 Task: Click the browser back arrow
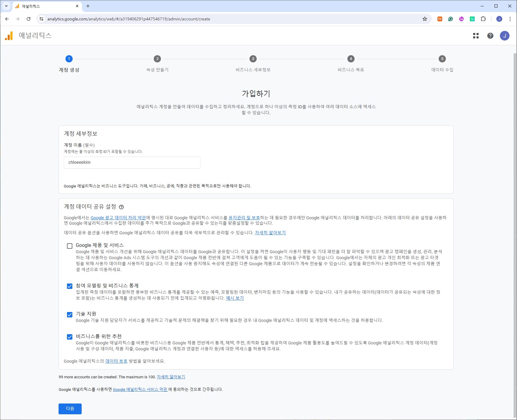click(7, 19)
